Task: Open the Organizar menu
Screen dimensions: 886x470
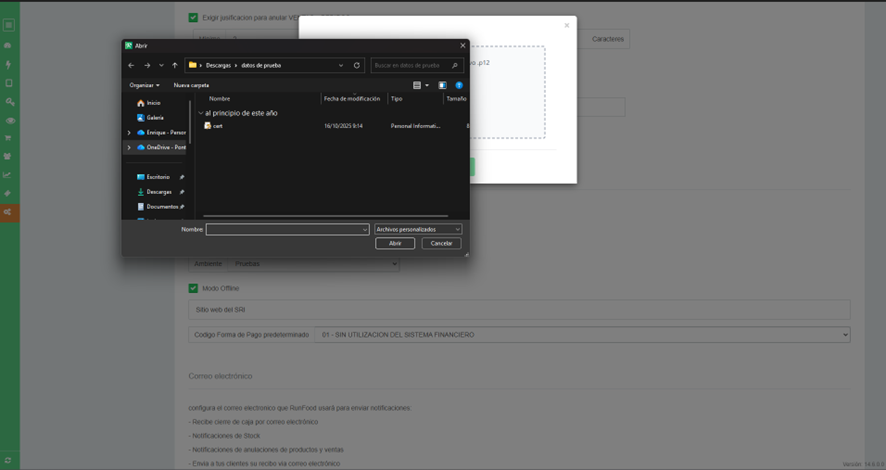Action: coord(144,85)
